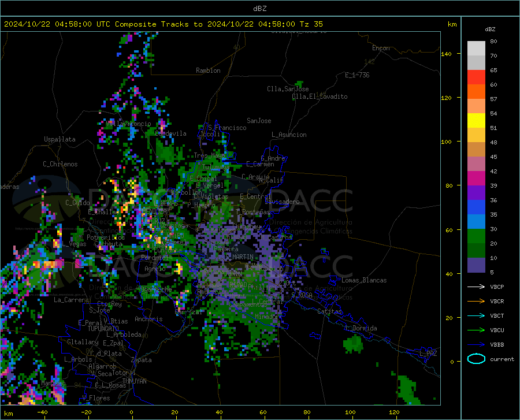Click the 'current' legend label
The width and height of the screenshot is (520, 420).
[502, 359]
